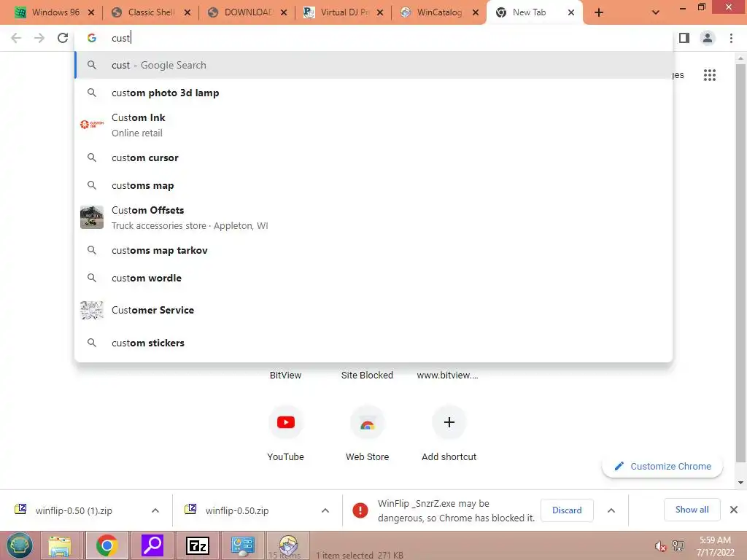Open the Chrome side panel icon
This screenshot has width=747, height=560.
(x=684, y=38)
